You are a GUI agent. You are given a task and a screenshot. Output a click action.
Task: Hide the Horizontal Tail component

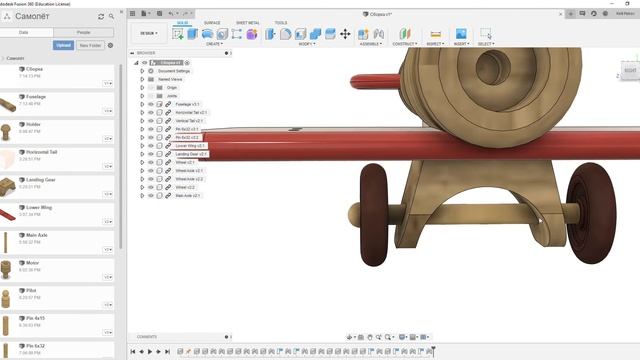[151, 112]
